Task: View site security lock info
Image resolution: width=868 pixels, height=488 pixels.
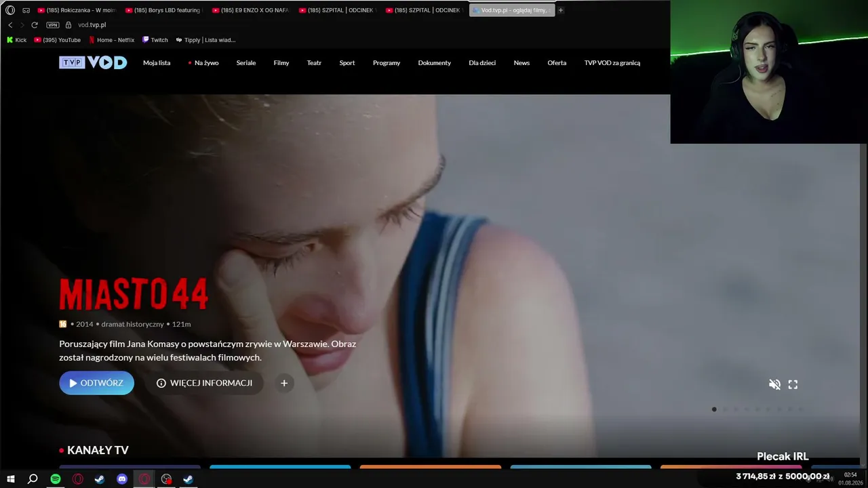Action: tap(68, 25)
